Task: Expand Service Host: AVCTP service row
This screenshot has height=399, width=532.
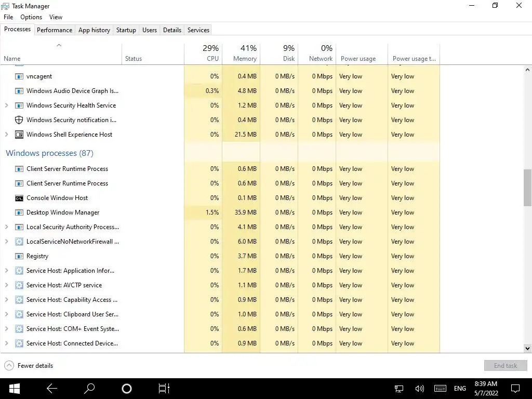Action: pyautogui.click(x=6, y=285)
